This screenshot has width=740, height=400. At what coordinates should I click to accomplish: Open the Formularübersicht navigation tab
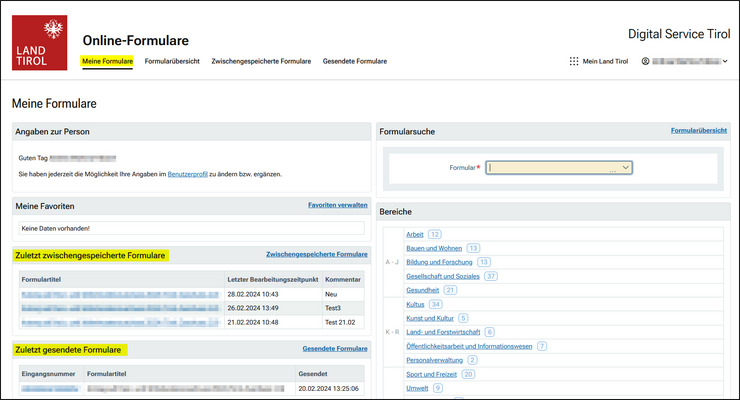click(172, 61)
